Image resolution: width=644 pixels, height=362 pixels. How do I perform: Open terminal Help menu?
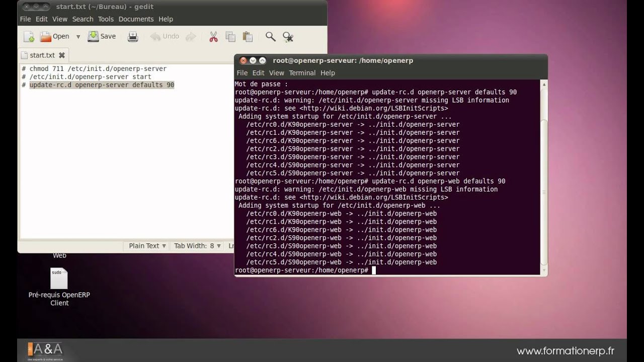328,73
